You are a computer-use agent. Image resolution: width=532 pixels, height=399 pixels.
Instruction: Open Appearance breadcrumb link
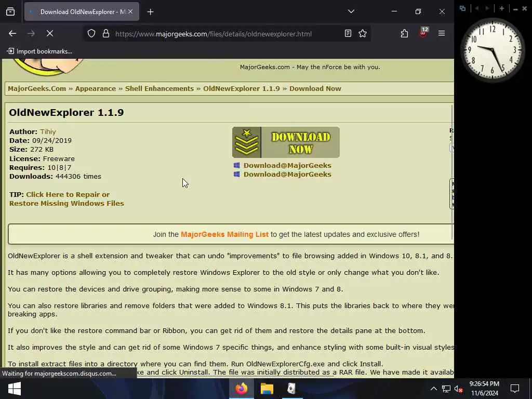point(96,88)
